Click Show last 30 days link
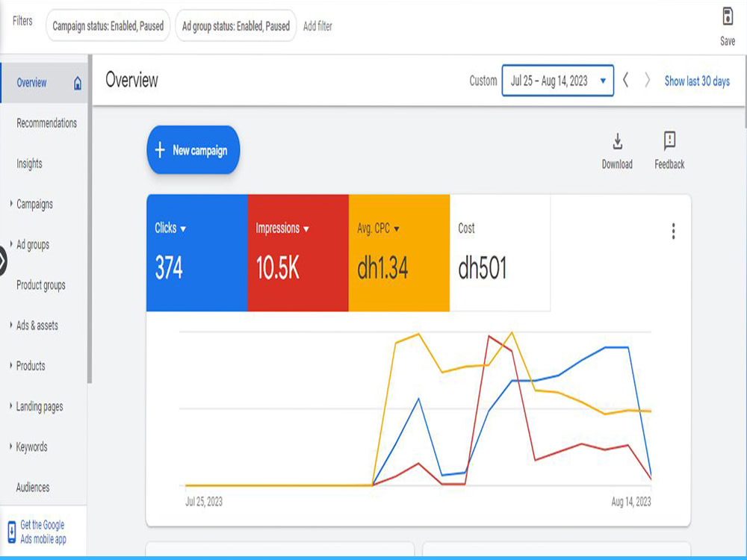 [x=697, y=81]
